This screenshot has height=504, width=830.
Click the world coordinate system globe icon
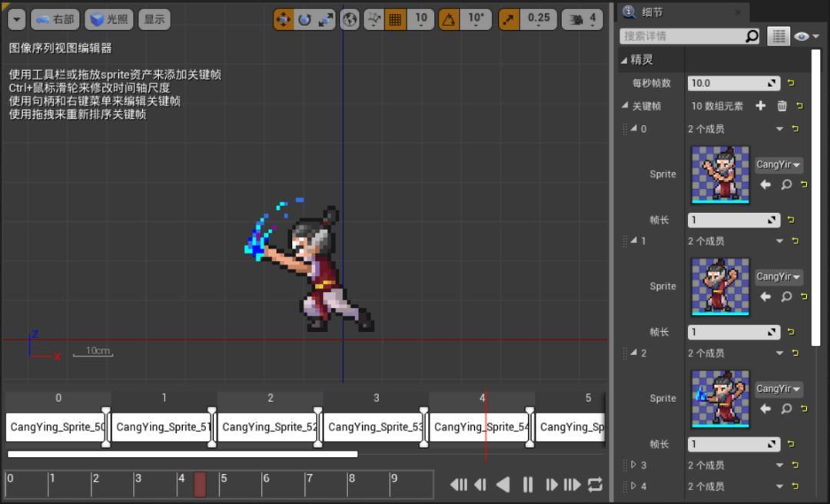point(350,19)
